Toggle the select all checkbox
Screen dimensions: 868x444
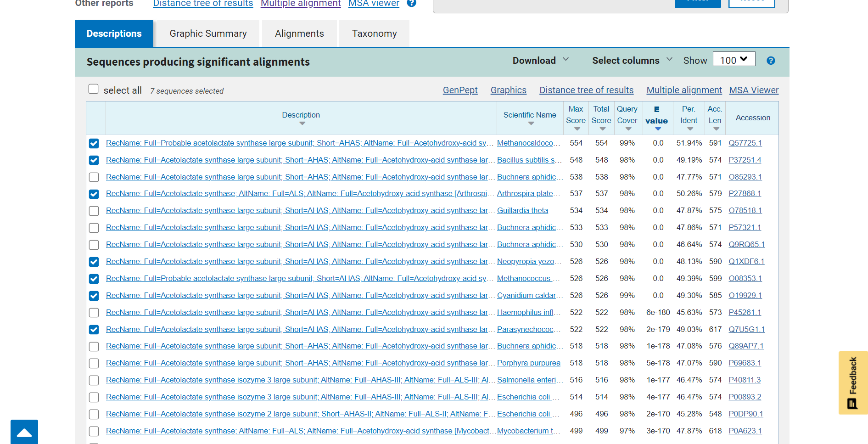94,89
